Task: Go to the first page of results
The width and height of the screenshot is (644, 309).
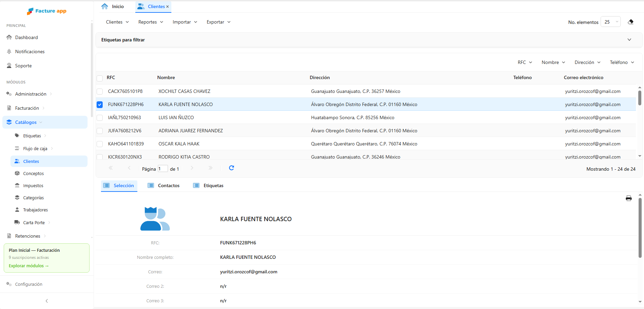Action: coord(110,168)
